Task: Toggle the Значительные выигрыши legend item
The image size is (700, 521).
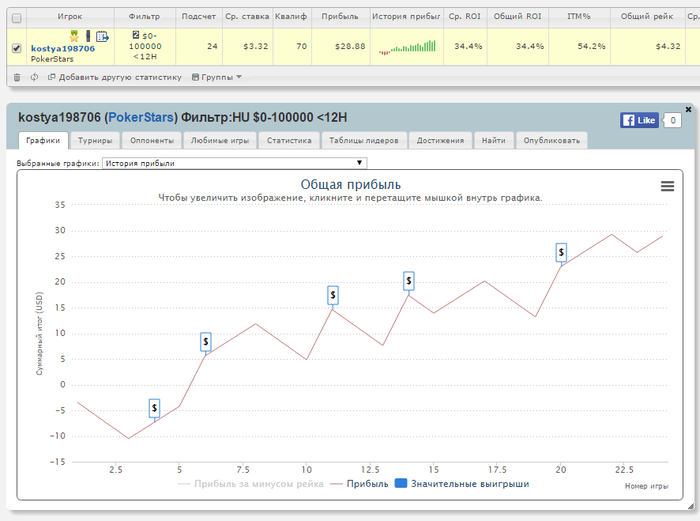Action: [461, 484]
